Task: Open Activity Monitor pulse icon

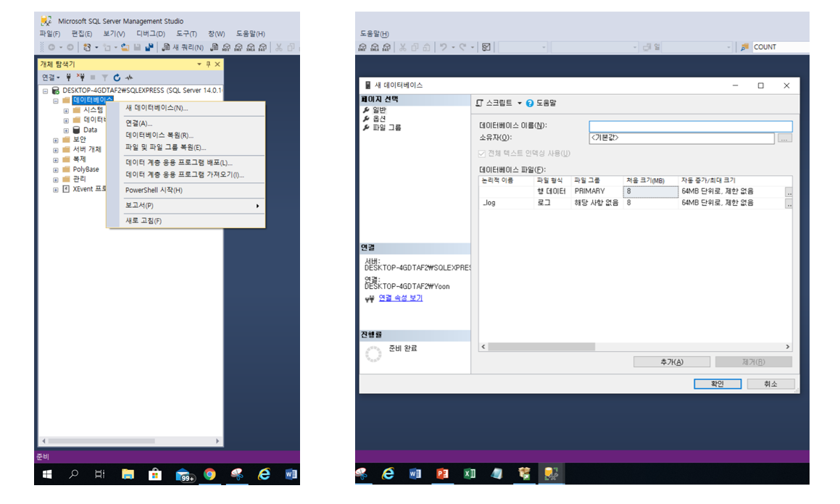Action: [x=129, y=77]
